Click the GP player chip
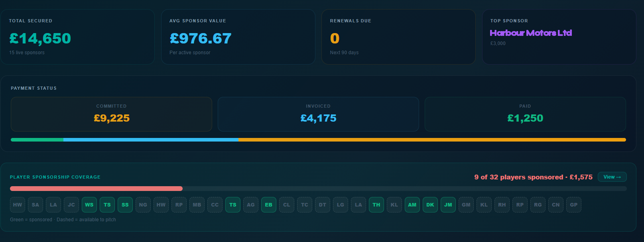This screenshot has width=644, height=242. (574, 205)
